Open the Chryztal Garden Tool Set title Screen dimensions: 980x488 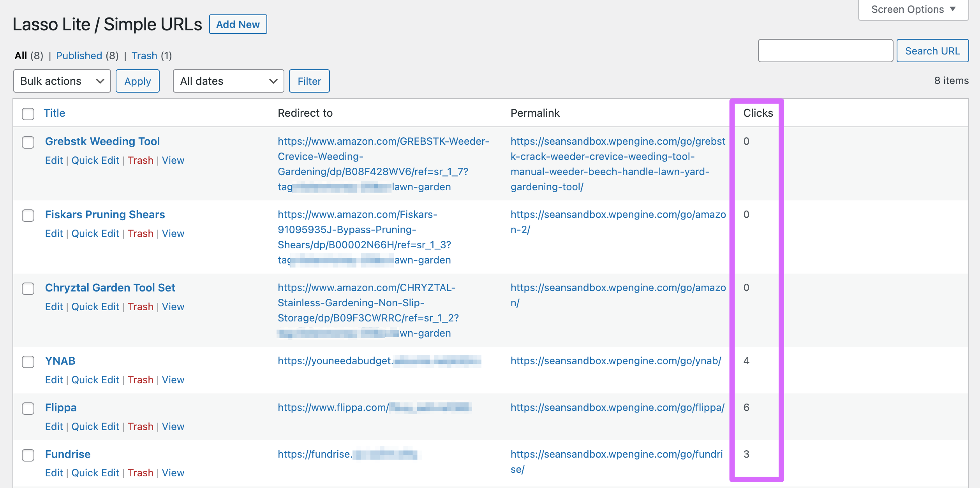pos(110,288)
